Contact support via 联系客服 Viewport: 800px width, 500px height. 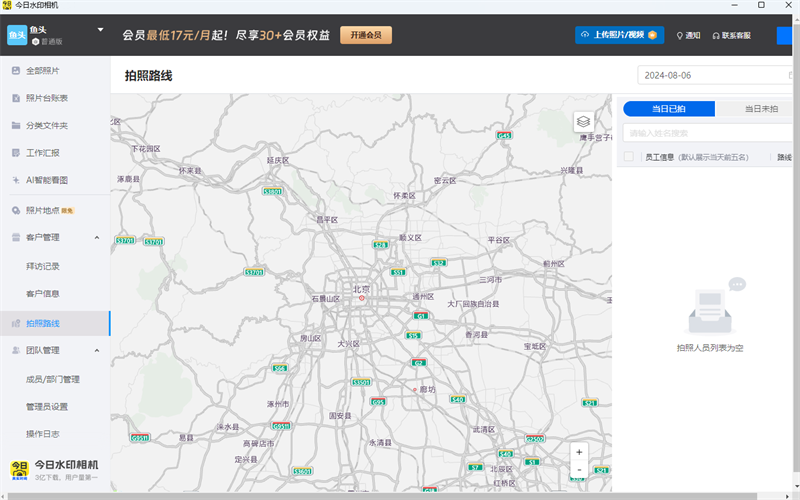(x=733, y=35)
